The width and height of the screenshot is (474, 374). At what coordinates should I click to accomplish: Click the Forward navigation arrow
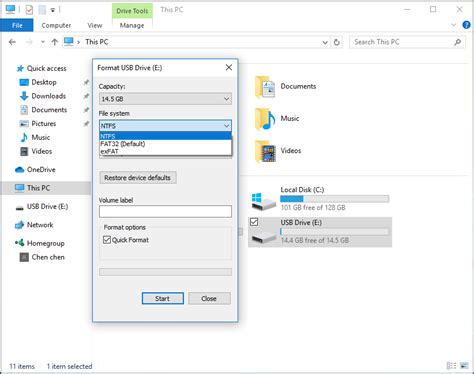(x=29, y=42)
